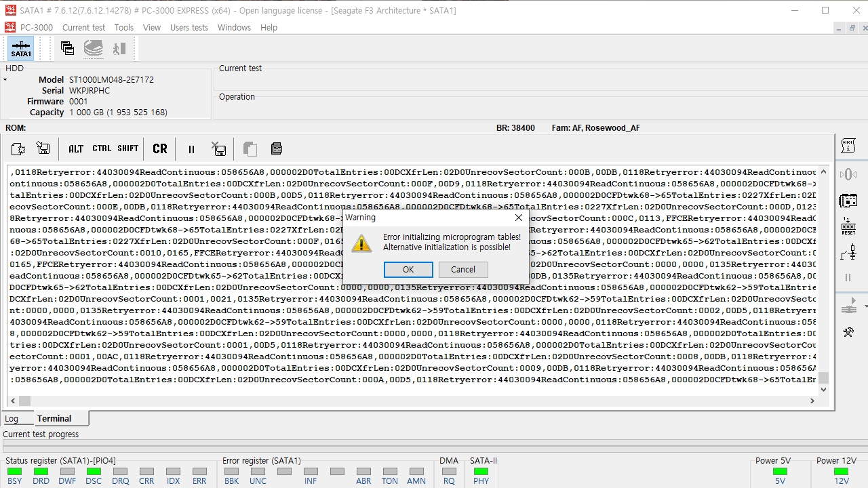Click the ABR error register indicator

(363, 472)
